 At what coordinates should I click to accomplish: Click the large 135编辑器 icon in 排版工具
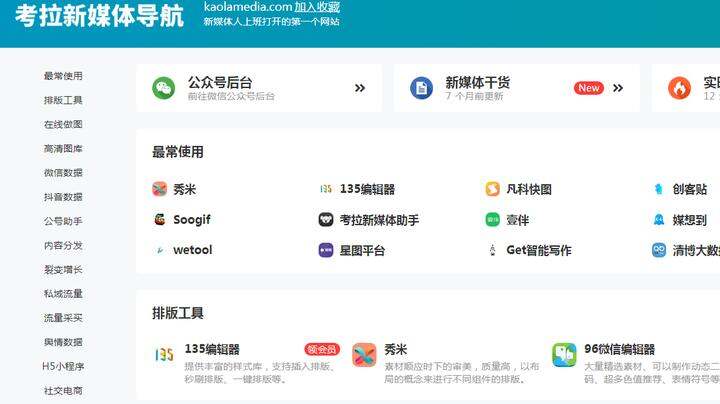[x=164, y=355]
